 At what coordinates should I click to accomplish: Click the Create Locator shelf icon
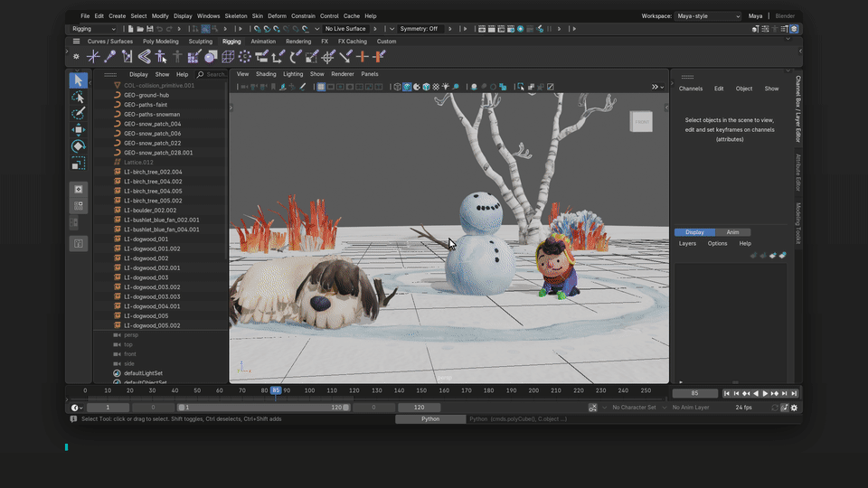pyautogui.click(x=93, y=56)
